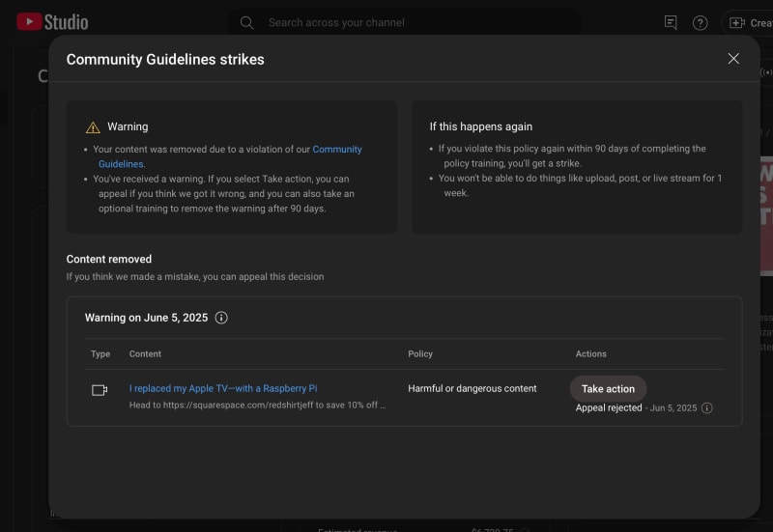Viewport: 773px width, 532px height.
Task: Click the search magnifier icon
Action: click(x=247, y=22)
